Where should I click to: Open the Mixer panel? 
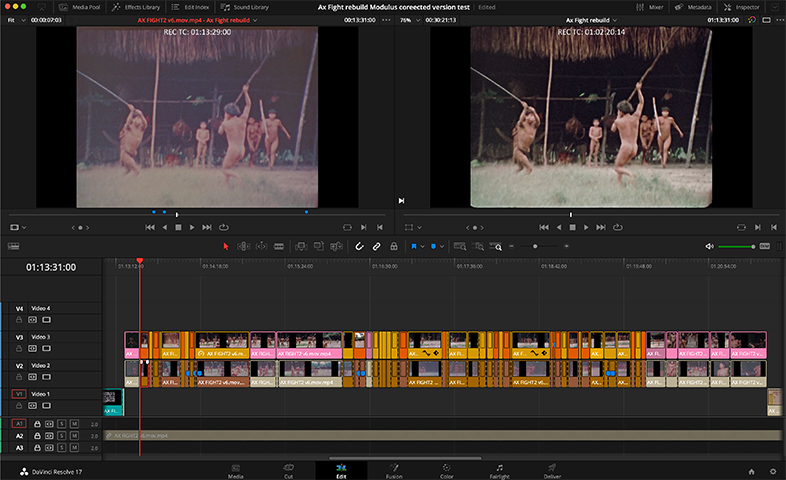tap(650, 7)
